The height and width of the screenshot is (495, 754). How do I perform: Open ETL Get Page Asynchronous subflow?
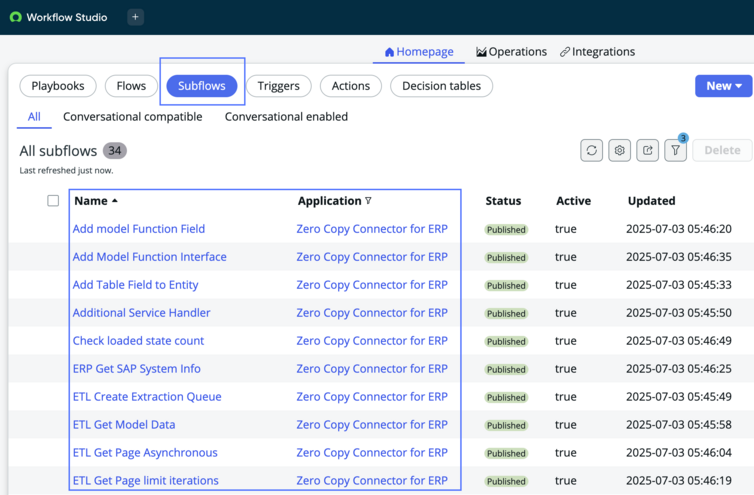145,452
